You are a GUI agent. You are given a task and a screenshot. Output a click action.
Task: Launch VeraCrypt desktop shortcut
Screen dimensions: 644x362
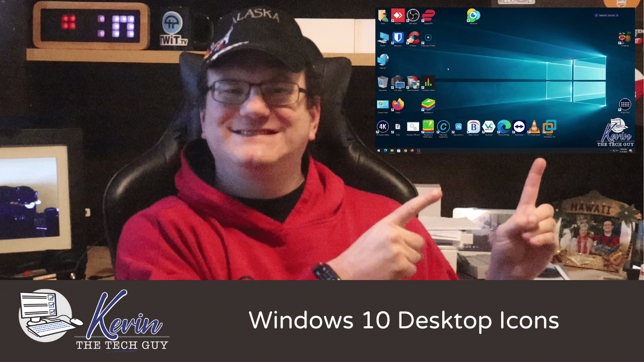[x=489, y=128]
